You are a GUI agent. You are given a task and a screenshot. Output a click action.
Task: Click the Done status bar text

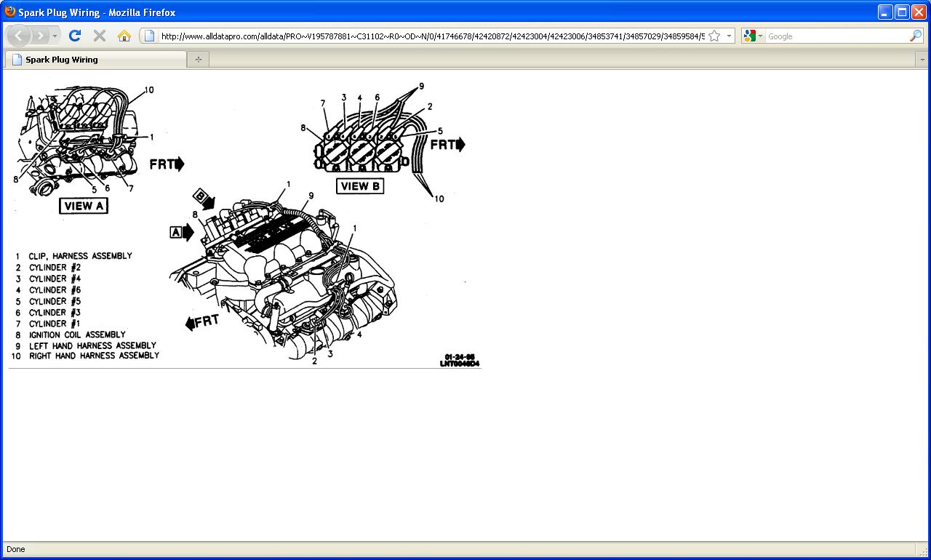pos(15,549)
